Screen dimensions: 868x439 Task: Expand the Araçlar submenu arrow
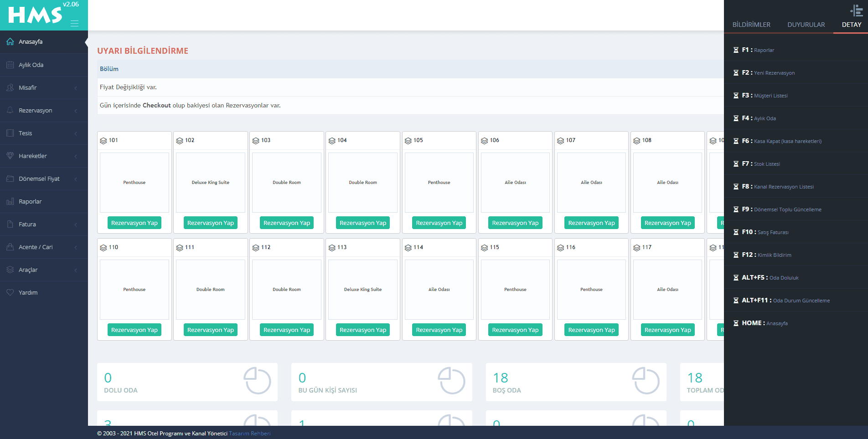[x=76, y=270]
